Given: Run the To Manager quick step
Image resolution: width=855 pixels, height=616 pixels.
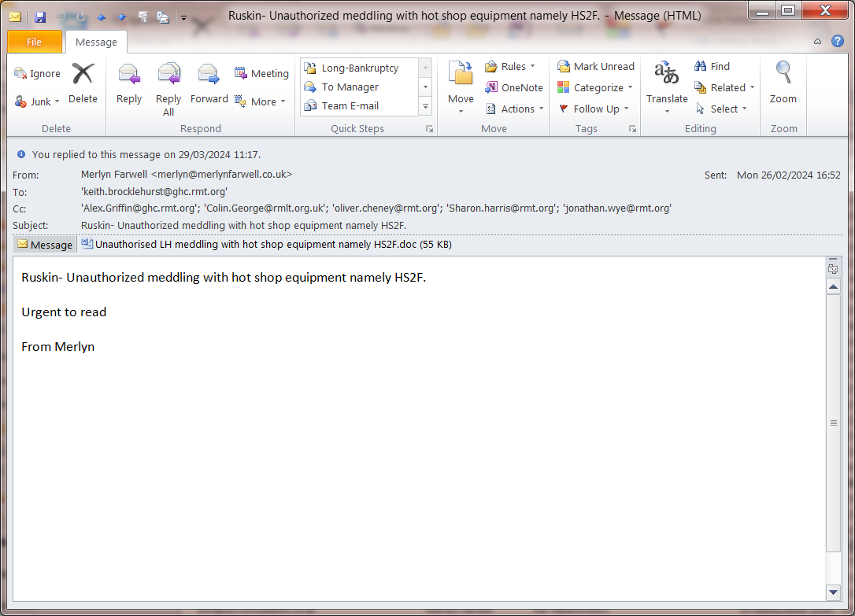Looking at the screenshot, I should (x=360, y=87).
